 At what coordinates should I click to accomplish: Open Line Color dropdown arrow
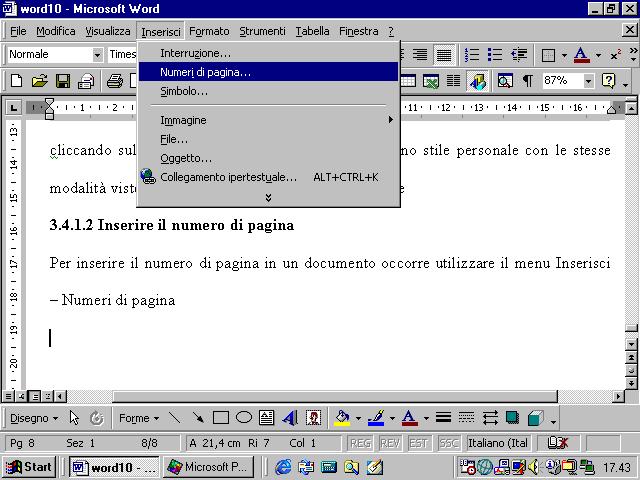pyautogui.click(x=392, y=418)
